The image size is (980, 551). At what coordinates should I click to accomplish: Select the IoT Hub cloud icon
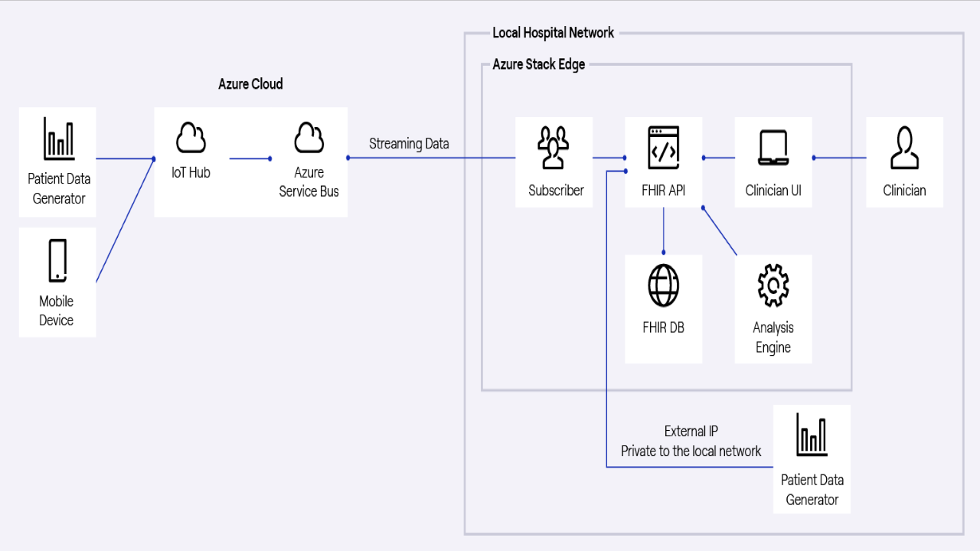pos(191,139)
